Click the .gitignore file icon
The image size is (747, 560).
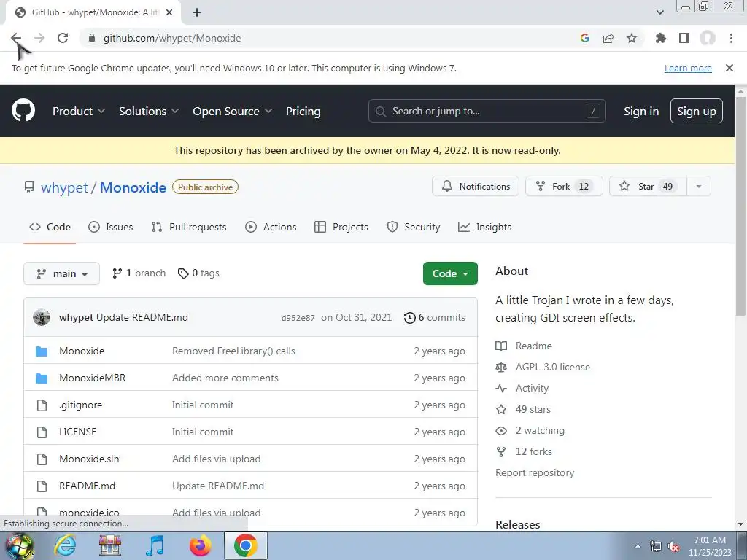pos(42,405)
